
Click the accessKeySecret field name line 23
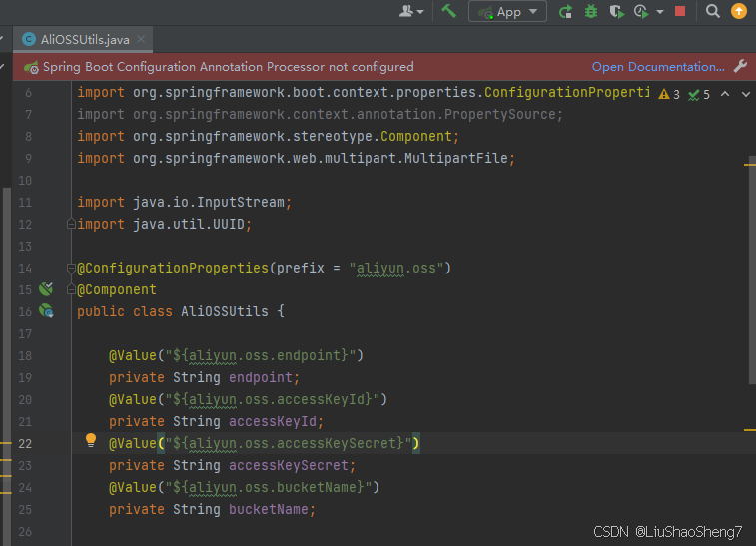pos(289,465)
